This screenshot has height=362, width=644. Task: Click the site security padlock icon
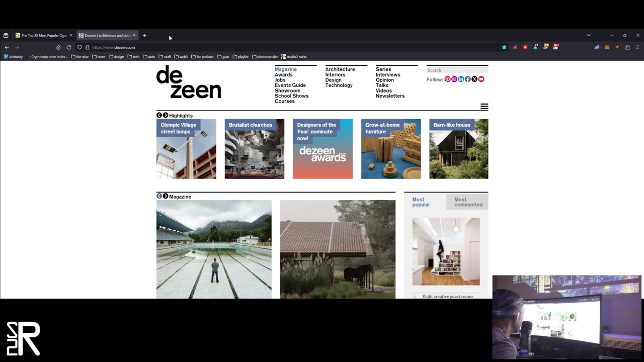(x=87, y=47)
